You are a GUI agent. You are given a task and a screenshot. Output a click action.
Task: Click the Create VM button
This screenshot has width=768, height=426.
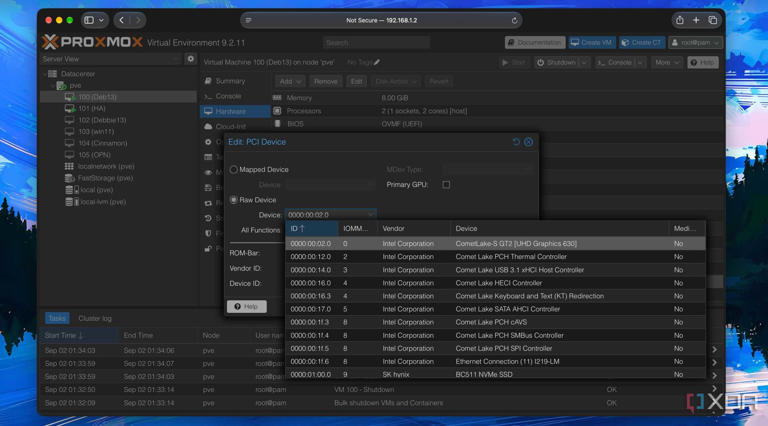point(591,43)
